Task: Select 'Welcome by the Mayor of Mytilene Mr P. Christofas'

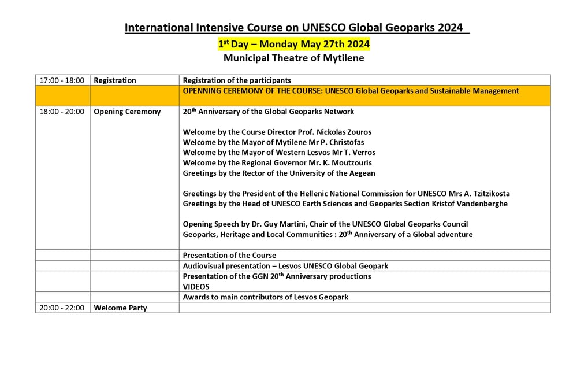Action: click(273, 142)
